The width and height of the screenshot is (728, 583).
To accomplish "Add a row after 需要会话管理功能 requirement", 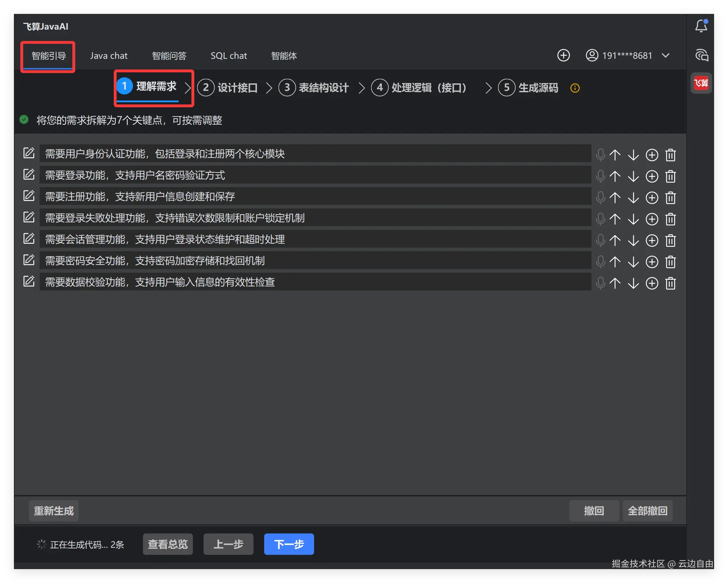I will point(652,241).
